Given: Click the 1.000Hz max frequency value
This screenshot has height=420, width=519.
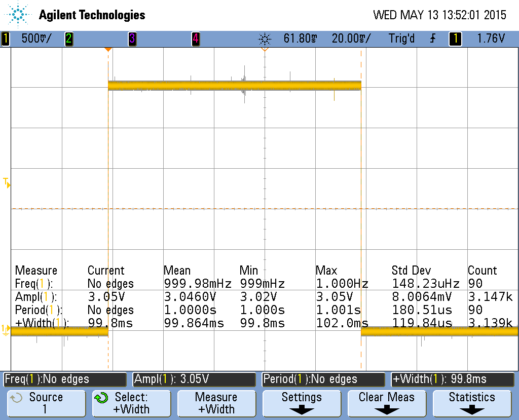Looking at the screenshot, I should 342,284.
